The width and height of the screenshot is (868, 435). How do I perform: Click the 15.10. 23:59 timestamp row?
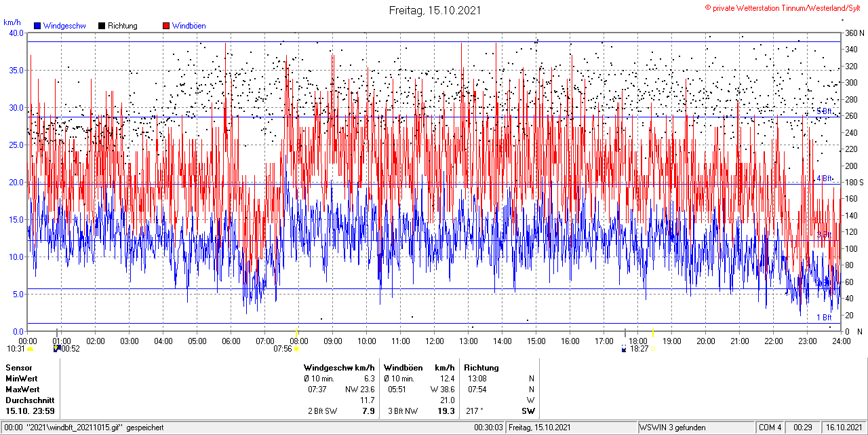[x=31, y=411]
